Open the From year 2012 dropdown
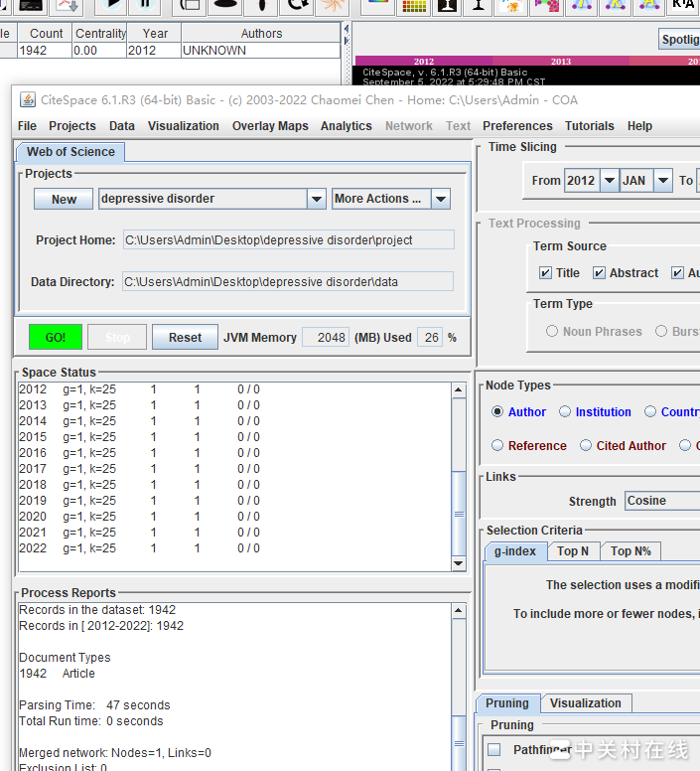The image size is (700, 771). pyautogui.click(x=609, y=181)
